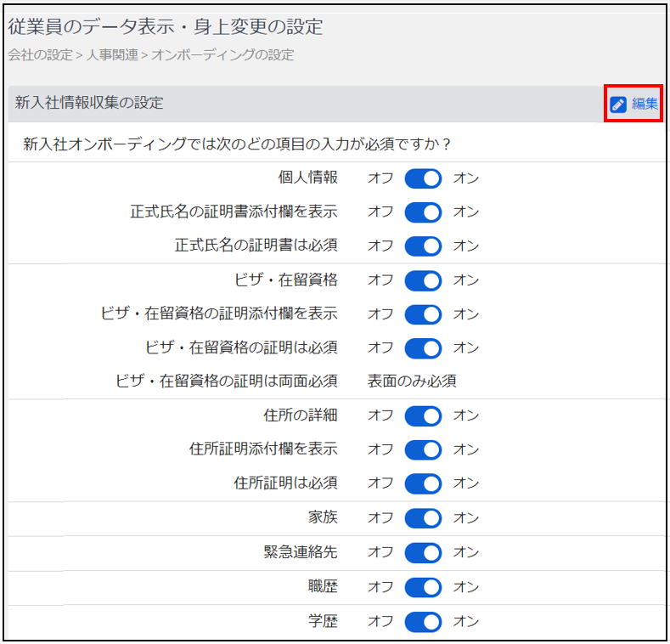Switch off the 家族 toggle

(x=423, y=518)
